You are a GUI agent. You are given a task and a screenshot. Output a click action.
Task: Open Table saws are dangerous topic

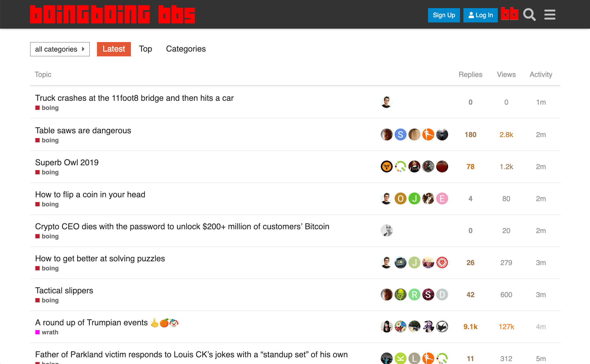(83, 130)
